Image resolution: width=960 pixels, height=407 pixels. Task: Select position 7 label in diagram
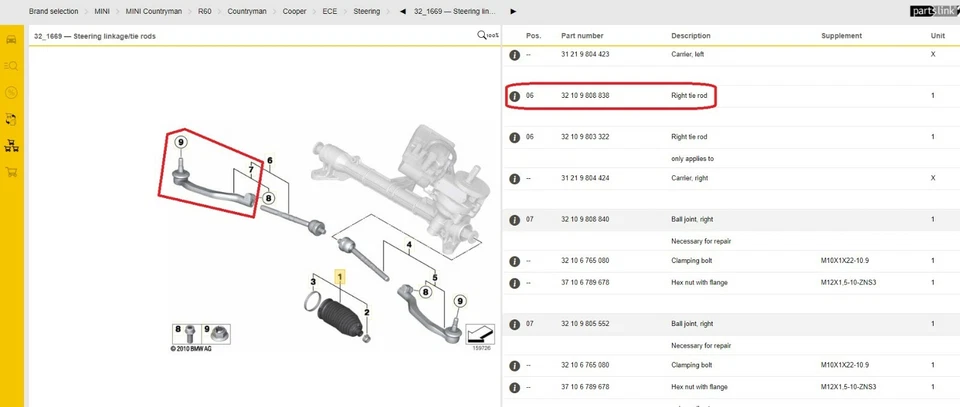(x=251, y=169)
